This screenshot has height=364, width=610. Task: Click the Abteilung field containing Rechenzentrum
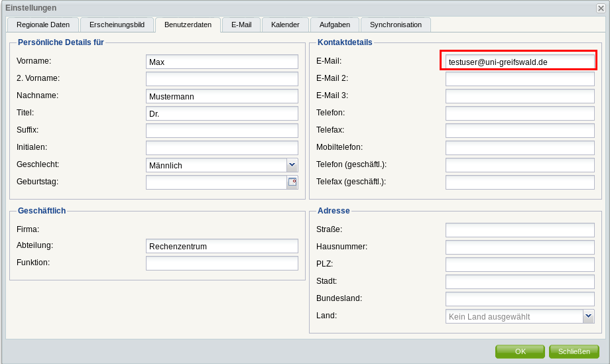click(x=222, y=246)
